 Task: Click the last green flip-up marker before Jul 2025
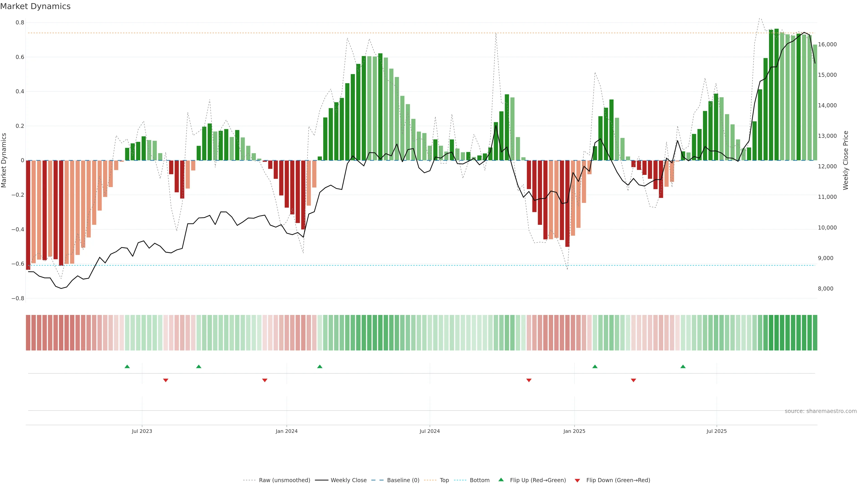pyautogui.click(x=683, y=366)
